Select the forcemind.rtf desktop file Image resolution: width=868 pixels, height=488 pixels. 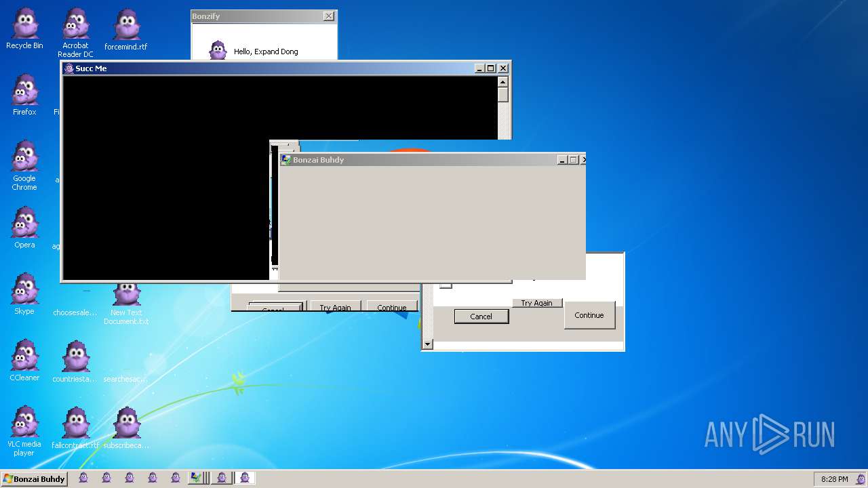(x=126, y=30)
